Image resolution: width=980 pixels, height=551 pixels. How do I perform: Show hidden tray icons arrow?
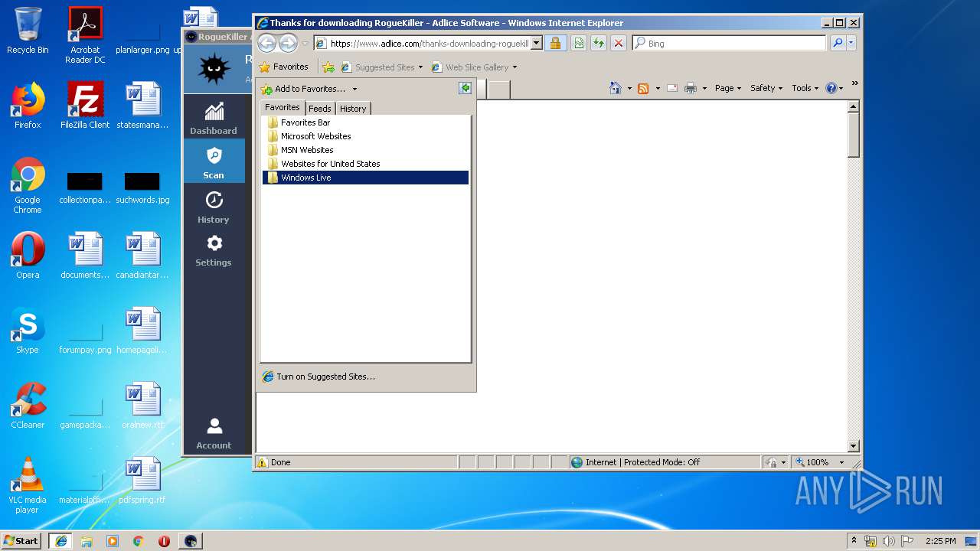pyautogui.click(x=854, y=541)
